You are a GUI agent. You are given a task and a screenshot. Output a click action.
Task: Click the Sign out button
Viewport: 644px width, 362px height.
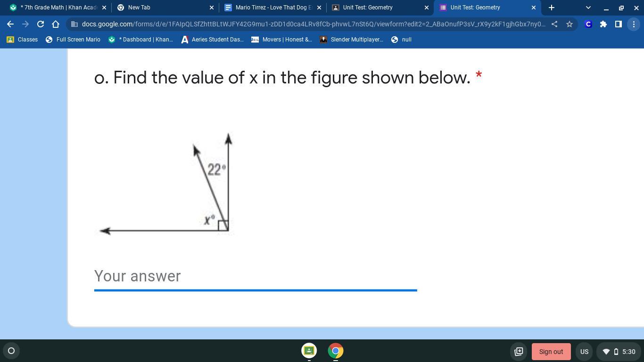coord(551,352)
